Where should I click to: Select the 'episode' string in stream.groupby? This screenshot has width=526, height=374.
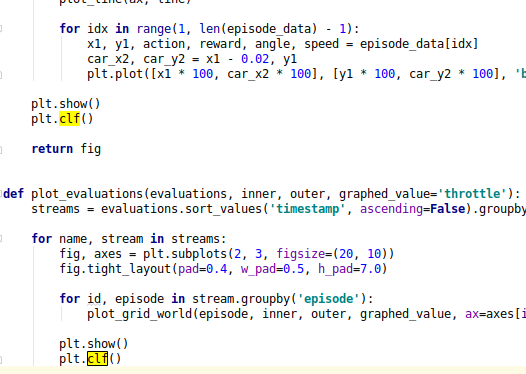pyautogui.click(x=328, y=299)
